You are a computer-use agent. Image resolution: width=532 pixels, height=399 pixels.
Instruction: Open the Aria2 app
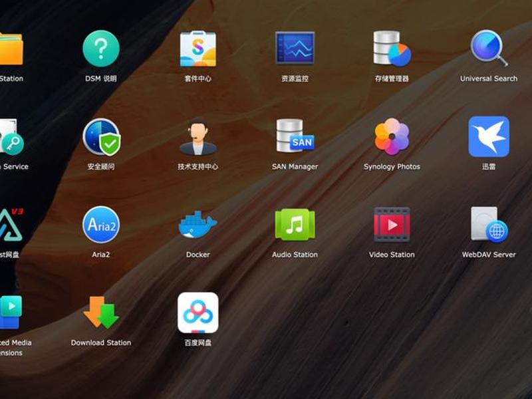(101, 225)
